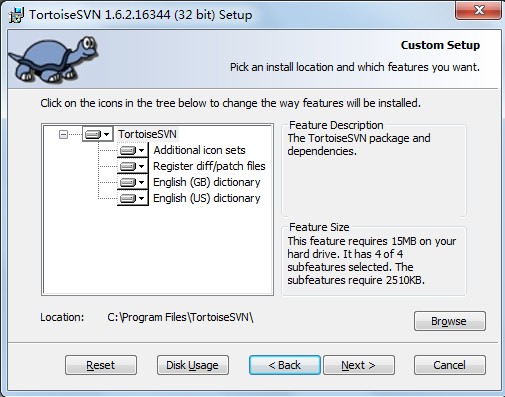
Task: Click the Custom Setup heading text
Action: (x=440, y=45)
